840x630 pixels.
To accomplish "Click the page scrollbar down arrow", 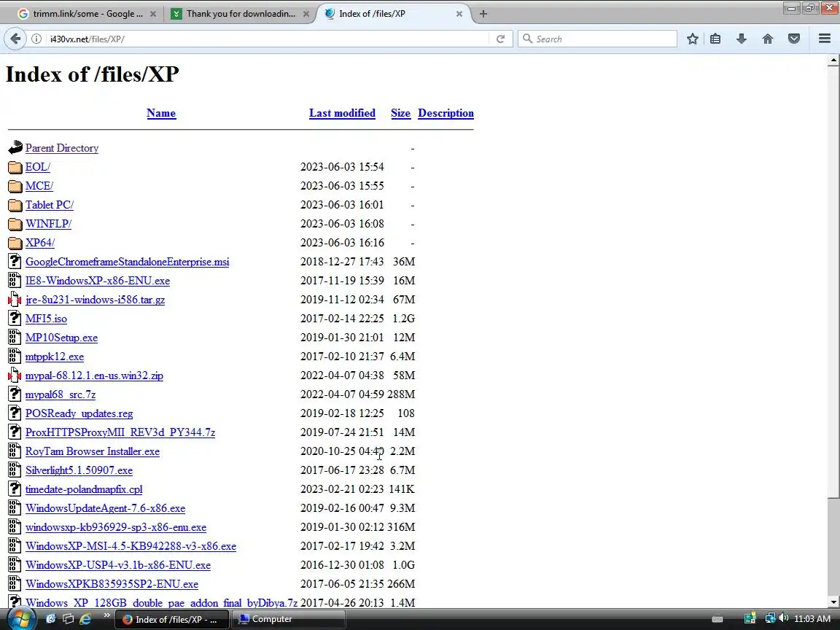I will (x=833, y=602).
